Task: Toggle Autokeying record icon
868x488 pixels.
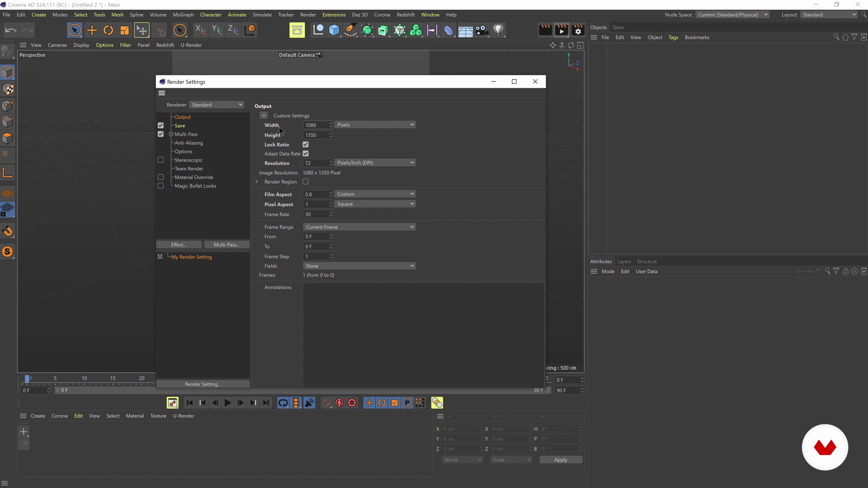Action: click(x=339, y=403)
